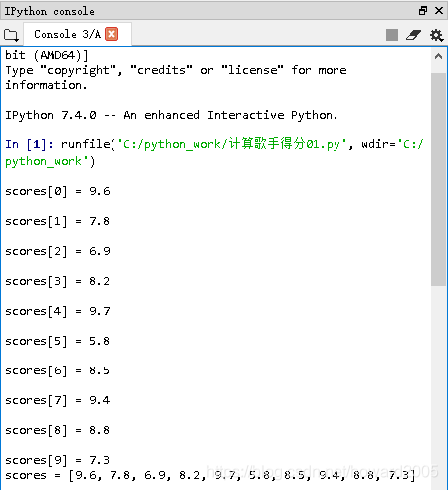The height and width of the screenshot is (490, 448).
Task: Click the 'bit (AMD64)]' text line
Action: click(x=47, y=55)
